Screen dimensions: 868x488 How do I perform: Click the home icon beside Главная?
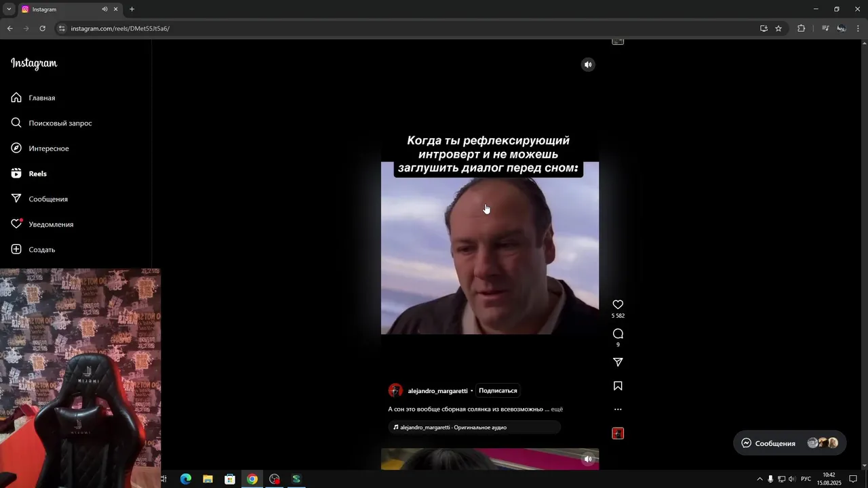point(16,98)
